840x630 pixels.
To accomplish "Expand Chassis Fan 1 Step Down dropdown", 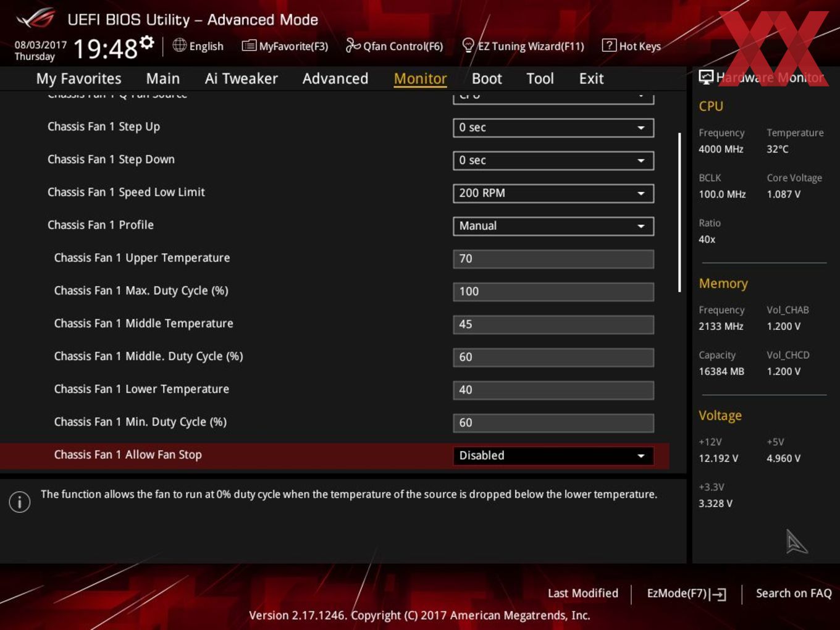I will click(553, 161).
